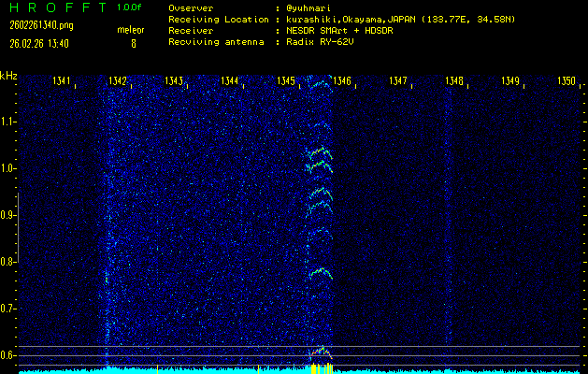The height and width of the screenshot is (374, 588).
Task: Click the 1341 time marker
Action: pos(62,80)
